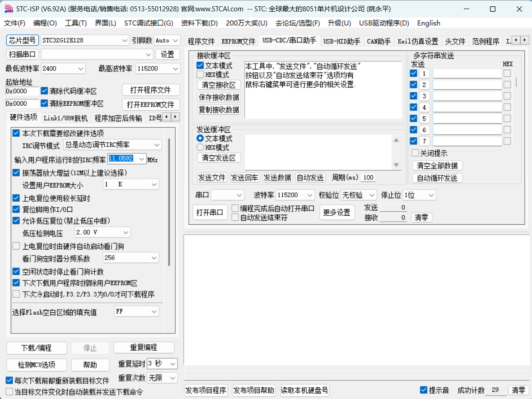Switch to Link1/U8W脱机 tab

tap(65, 118)
